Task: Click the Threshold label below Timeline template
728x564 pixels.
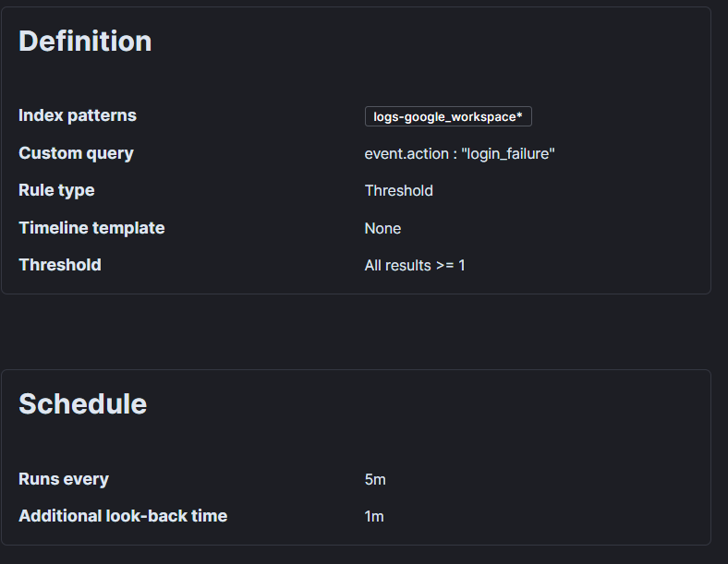Action: [60, 265]
